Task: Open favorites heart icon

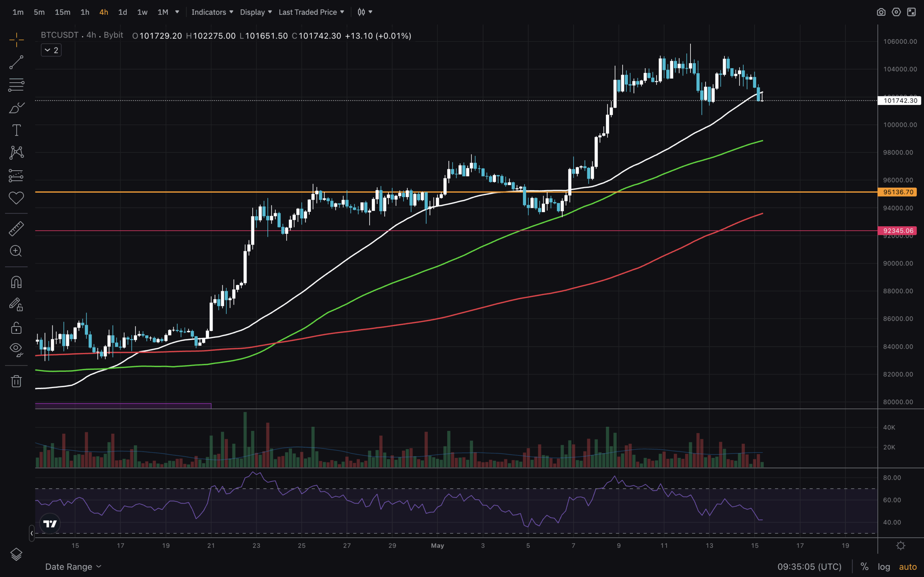Action: pyautogui.click(x=16, y=198)
